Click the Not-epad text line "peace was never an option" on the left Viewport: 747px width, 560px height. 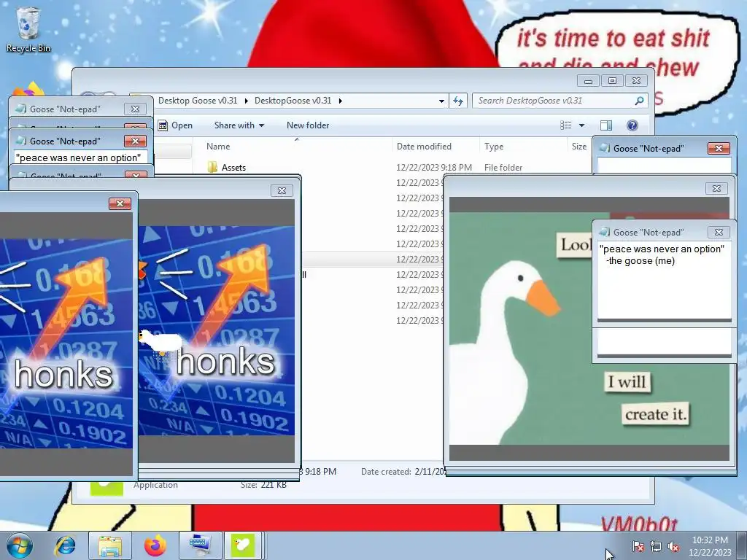79,157
